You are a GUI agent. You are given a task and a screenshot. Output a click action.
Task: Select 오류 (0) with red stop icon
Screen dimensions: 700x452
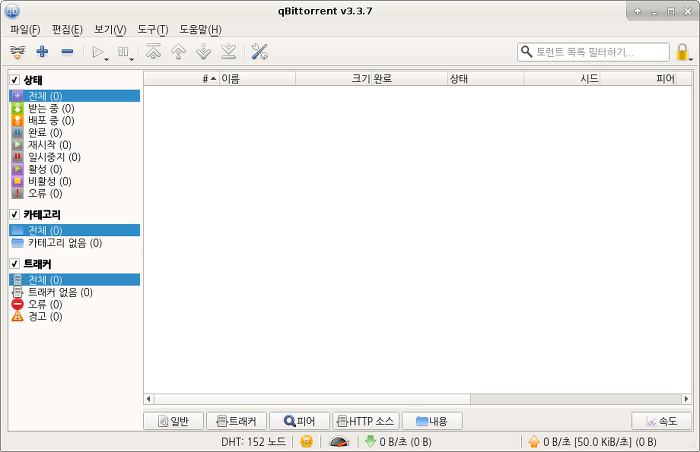point(74,304)
